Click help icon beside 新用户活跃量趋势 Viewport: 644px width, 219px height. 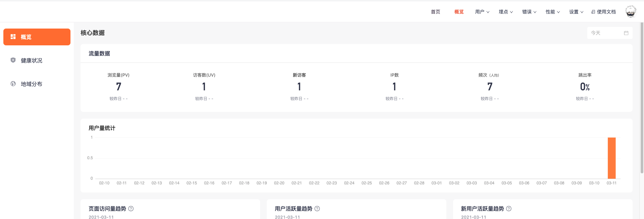click(509, 209)
